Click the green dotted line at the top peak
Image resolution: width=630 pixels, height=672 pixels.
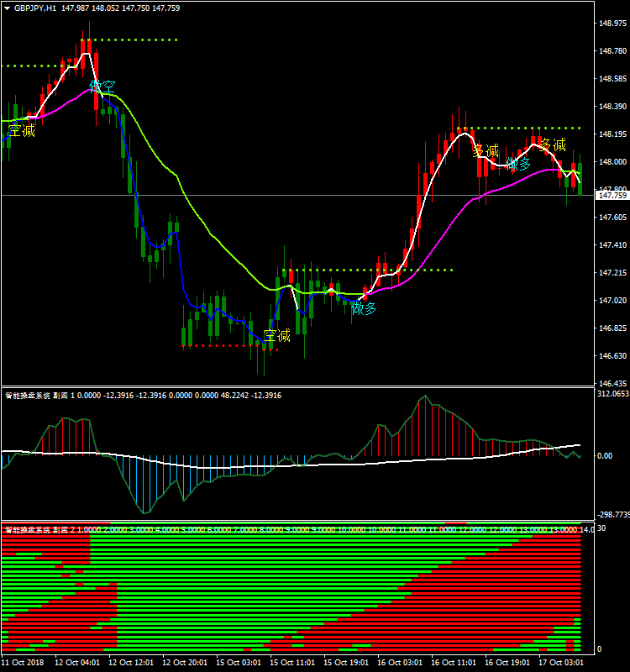pos(134,39)
